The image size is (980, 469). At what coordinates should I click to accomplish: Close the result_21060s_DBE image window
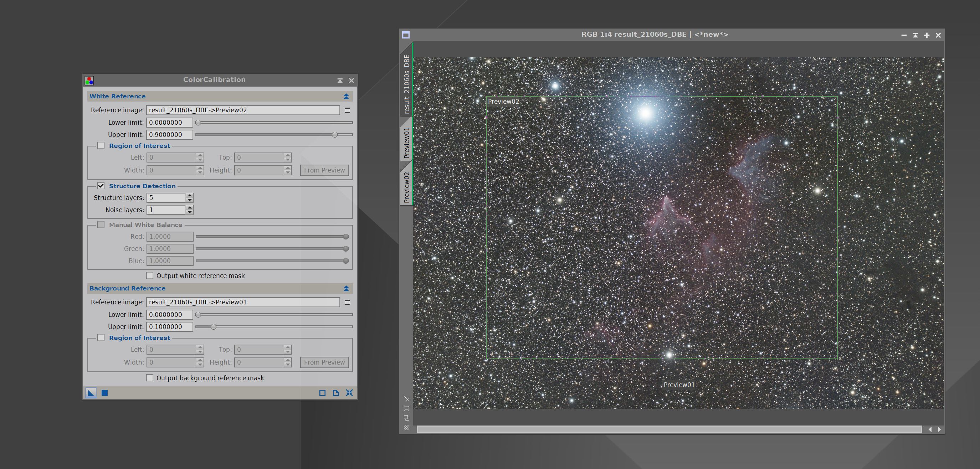[938, 35]
